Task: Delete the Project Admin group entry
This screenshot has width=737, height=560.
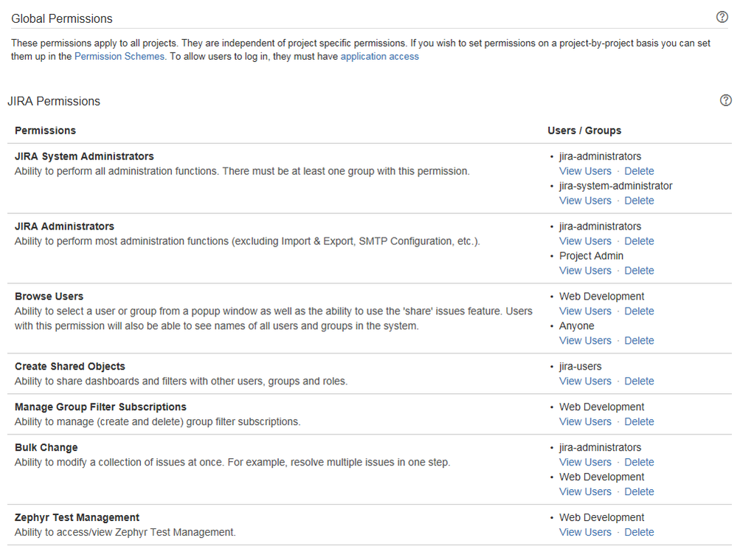Action: (639, 271)
